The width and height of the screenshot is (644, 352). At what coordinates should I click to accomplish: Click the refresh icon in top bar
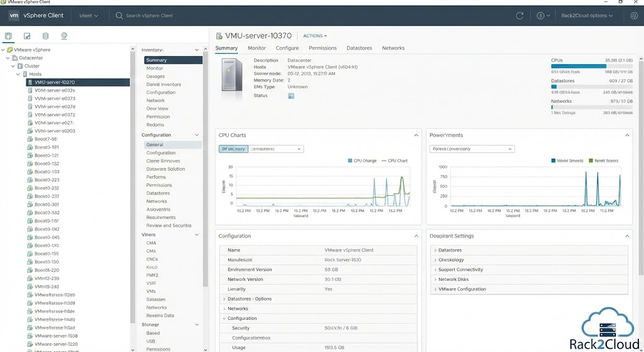pos(519,15)
